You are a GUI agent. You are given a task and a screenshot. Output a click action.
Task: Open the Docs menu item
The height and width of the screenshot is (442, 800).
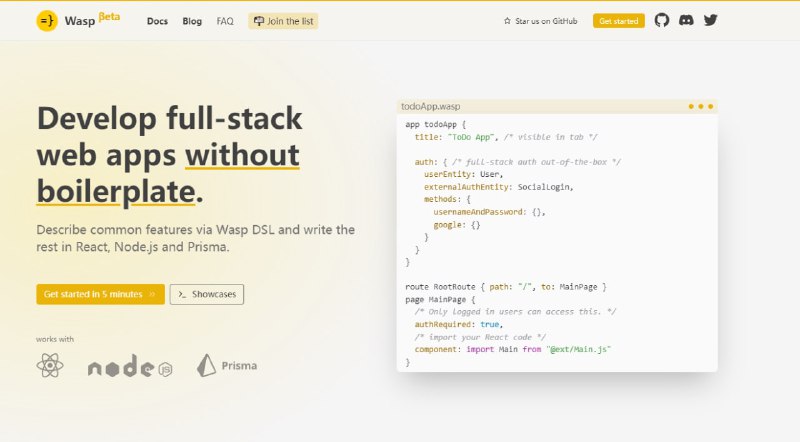[x=157, y=21]
